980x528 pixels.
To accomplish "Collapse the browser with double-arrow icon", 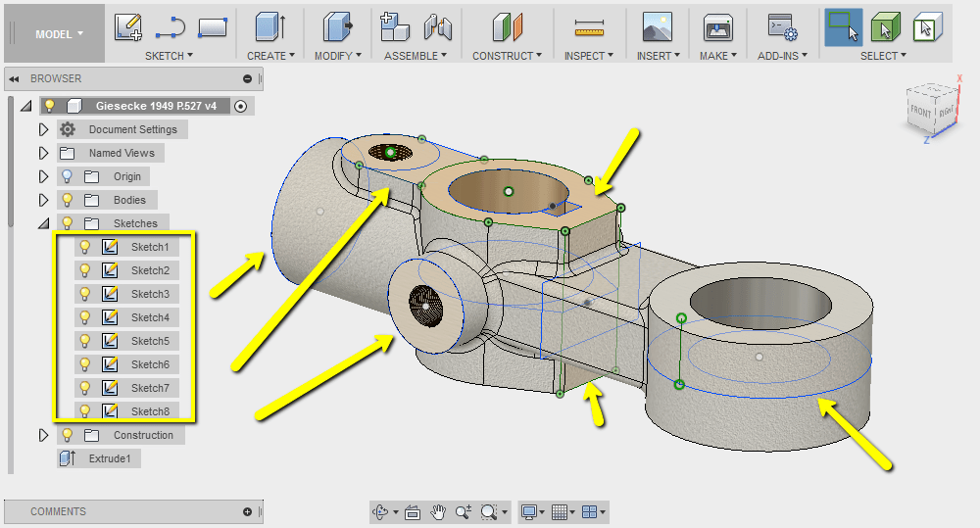I will pyautogui.click(x=14, y=78).
